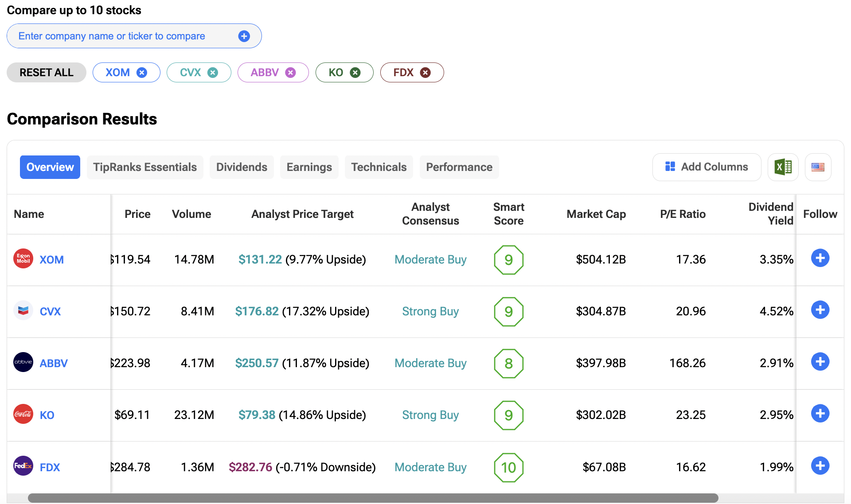
Task: Click FDX Moderate Buy consensus
Action: (x=430, y=467)
